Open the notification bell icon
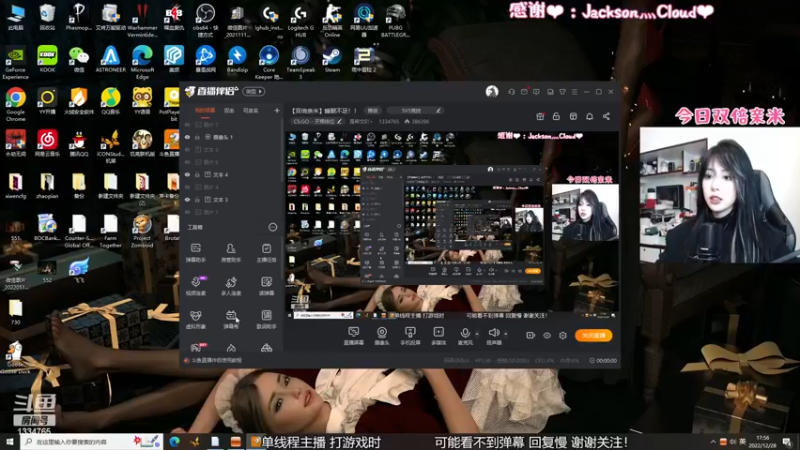This screenshot has height=450, width=800. pos(589,116)
